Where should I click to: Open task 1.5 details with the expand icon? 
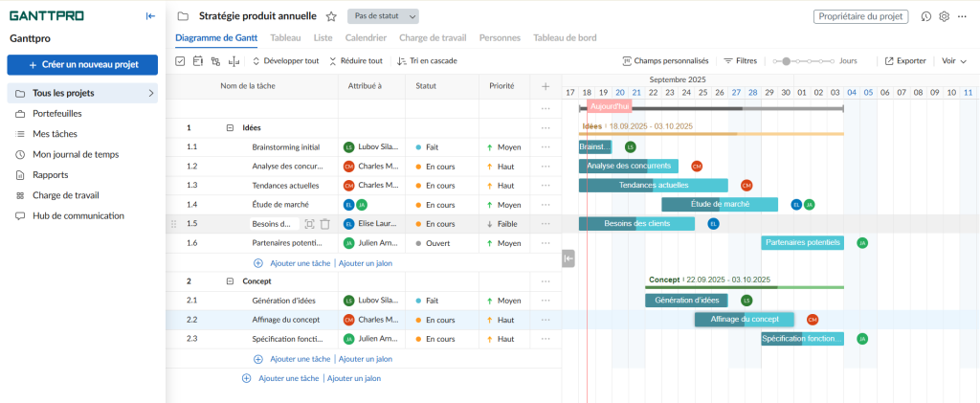[309, 224]
